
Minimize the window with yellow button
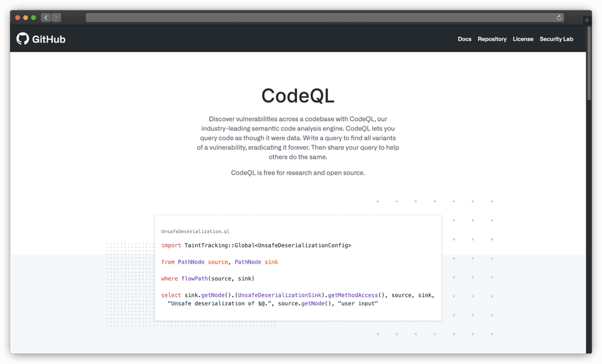point(25,18)
